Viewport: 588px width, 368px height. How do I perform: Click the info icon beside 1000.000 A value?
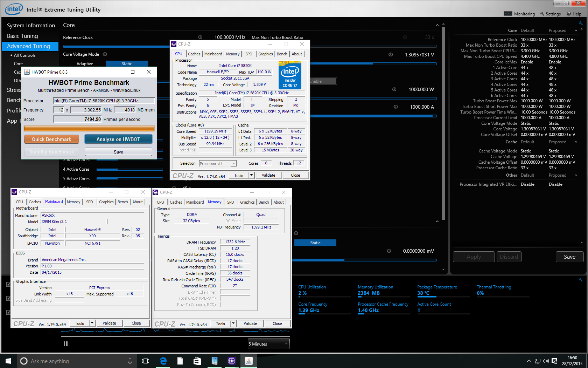pos(395,107)
